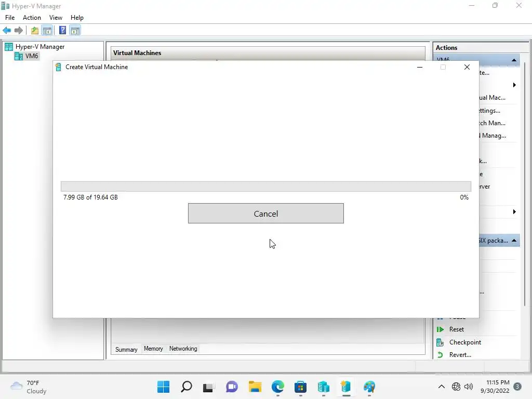Click the Checkpoint action icon
Image resolution: width=532 pixels, height=399 pixels.
coord(440,342)
